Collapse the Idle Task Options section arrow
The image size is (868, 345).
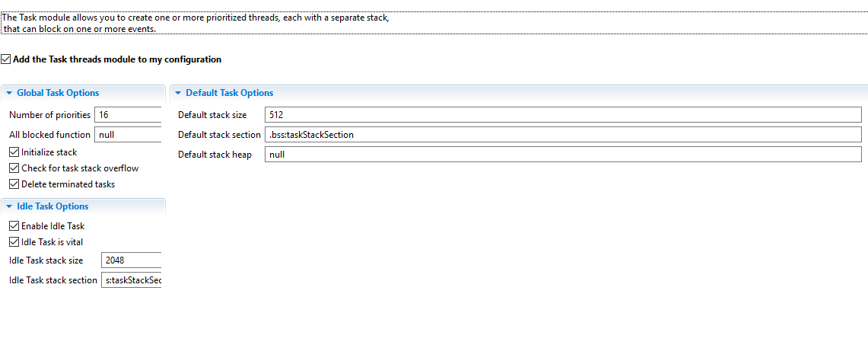click(x=9, y=206)
